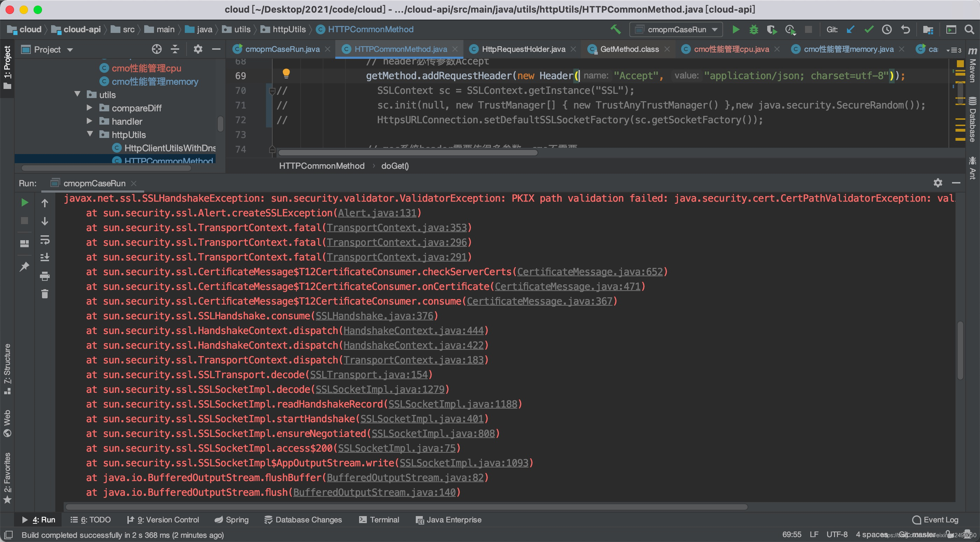Expand the compareDiff folder

(x=90, y=108)
